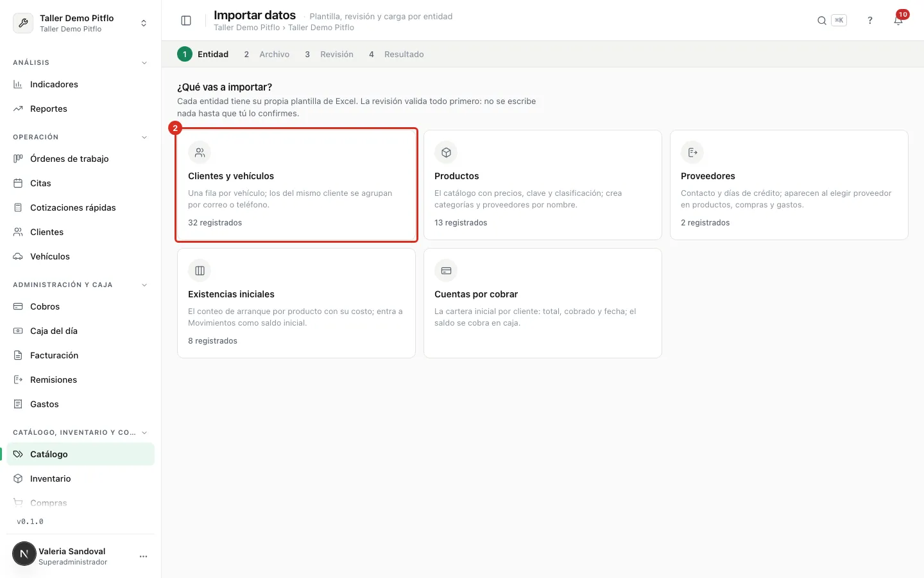Go to the Archivo step
924x578 pixels.
click(x=267, y=55)
